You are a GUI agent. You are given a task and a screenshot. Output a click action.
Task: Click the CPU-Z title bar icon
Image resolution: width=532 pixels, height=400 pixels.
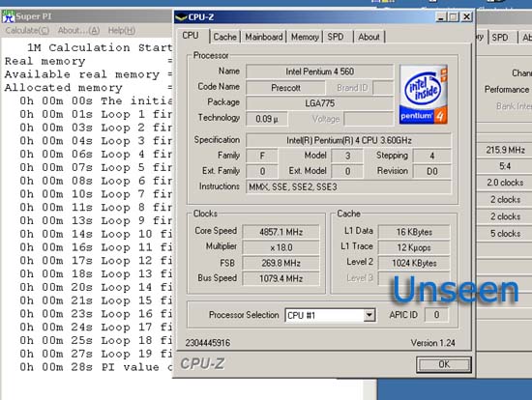[x=181, y=17]
